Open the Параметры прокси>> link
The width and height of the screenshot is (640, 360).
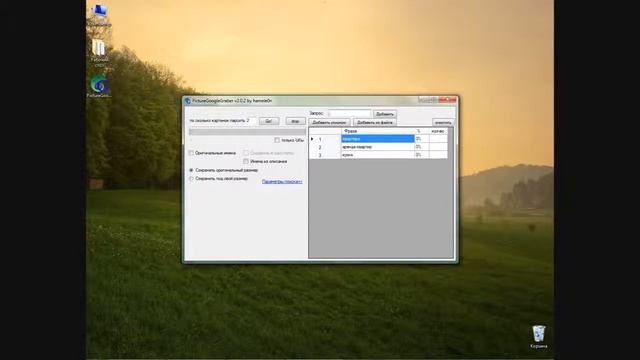point(282,182)
